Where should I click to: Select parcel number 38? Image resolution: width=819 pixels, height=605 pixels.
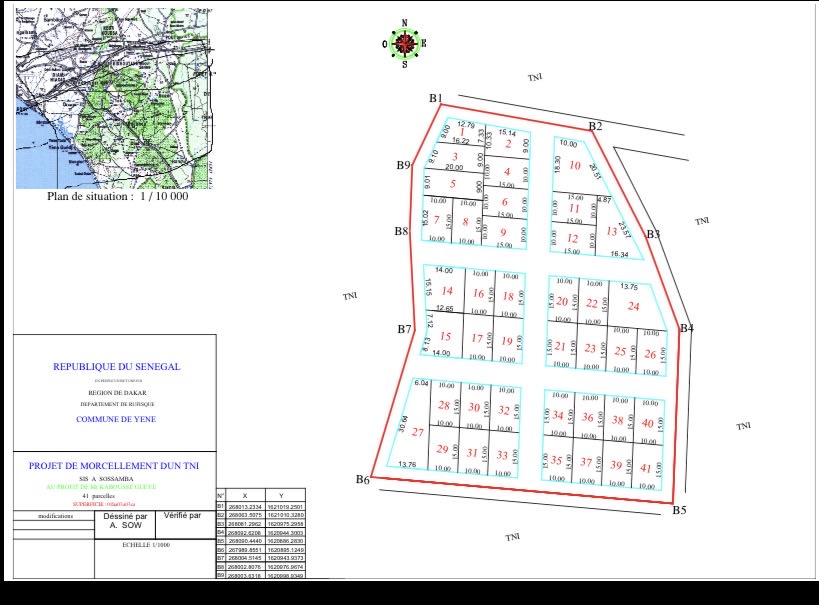point(617,420)
